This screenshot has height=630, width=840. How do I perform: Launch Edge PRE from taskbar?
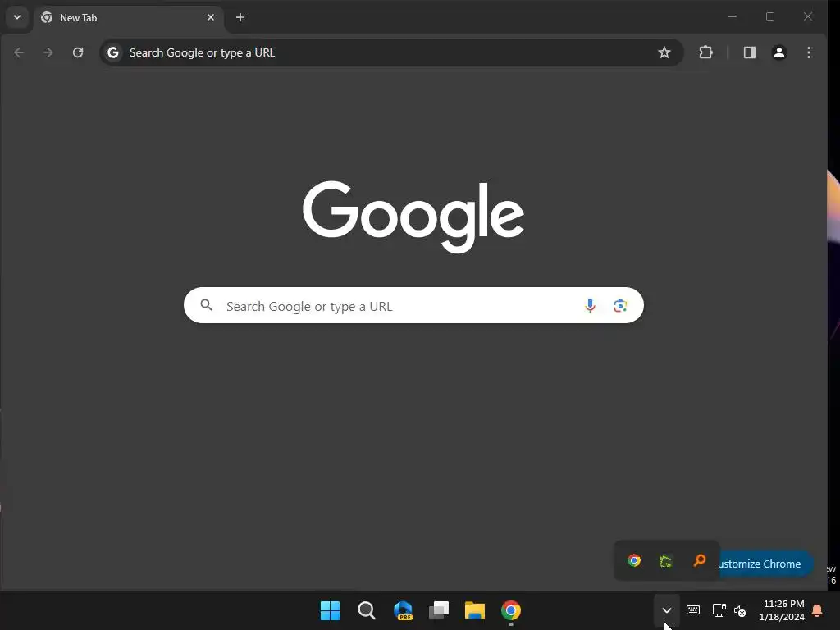403,610
